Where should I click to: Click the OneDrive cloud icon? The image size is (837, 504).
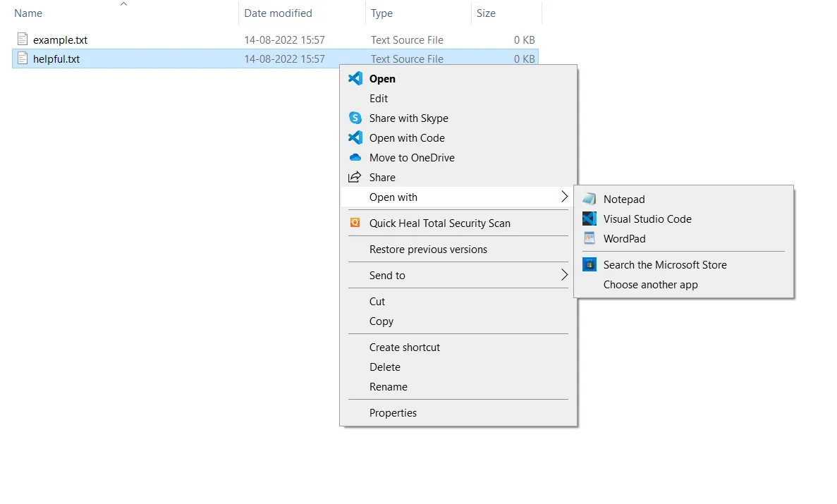pyautogui.click(x=355, y=158)
